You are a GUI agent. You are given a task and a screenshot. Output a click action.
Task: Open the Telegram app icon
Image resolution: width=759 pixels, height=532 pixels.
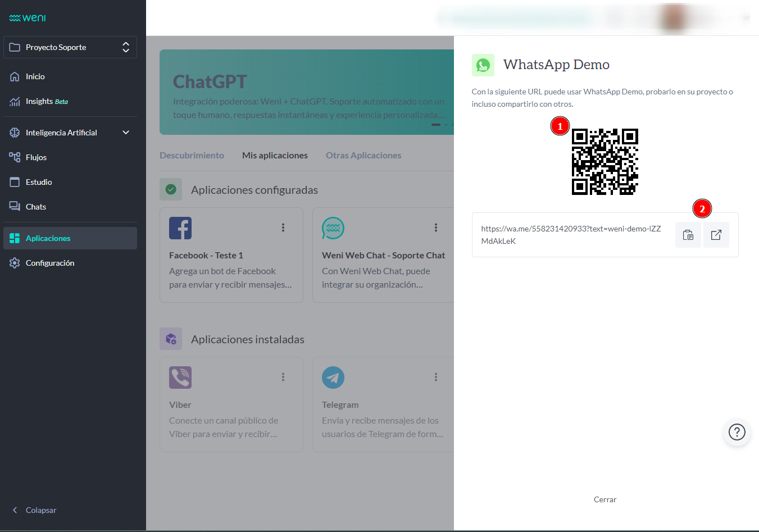click(x=333, y=378)
